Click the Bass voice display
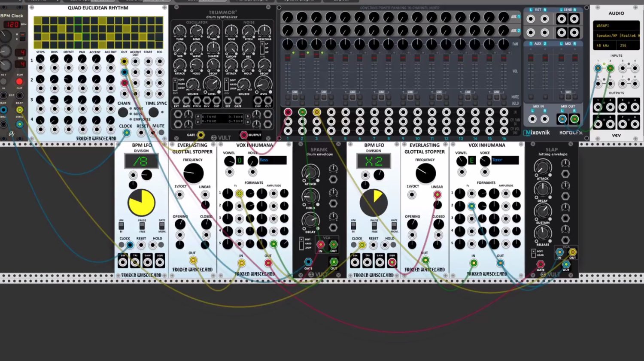This screenshot has height=361, width=644. pos(273,160)
